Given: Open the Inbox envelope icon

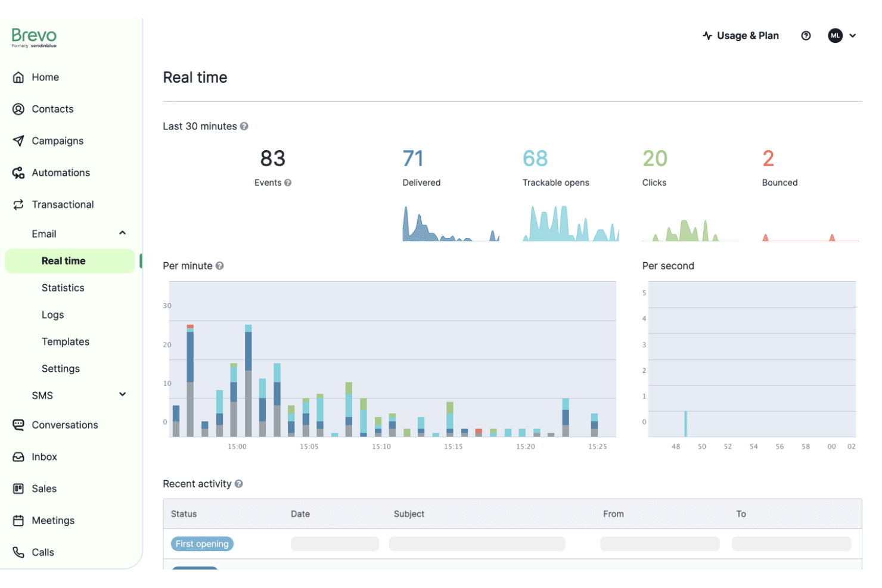Looking at the screenshot, I should pyautogui.click(x=18, y=456).
